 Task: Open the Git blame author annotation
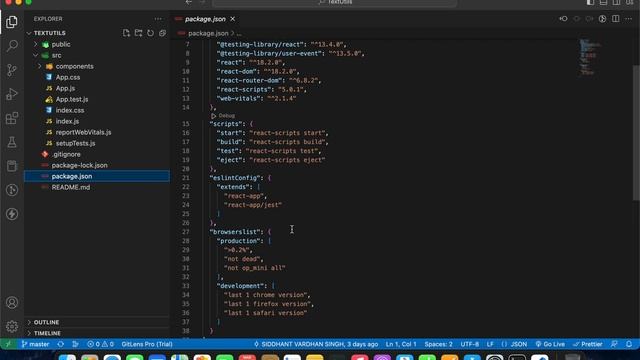click(x=316, y=344)
